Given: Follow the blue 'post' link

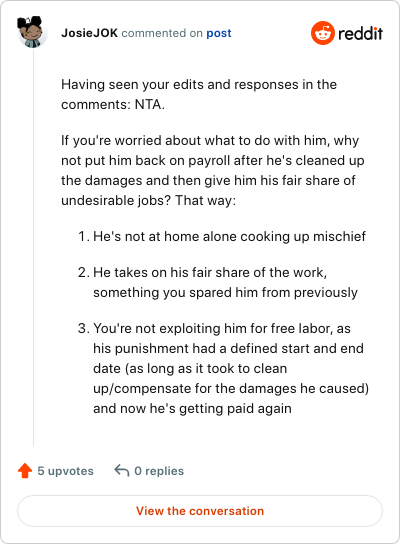Looking at the screenshot, I should [x=219, y=33].
